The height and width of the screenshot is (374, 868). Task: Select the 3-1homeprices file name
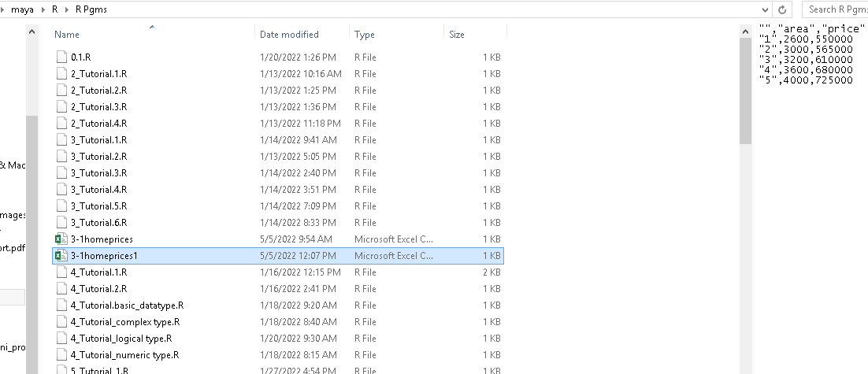pos(102,239)
